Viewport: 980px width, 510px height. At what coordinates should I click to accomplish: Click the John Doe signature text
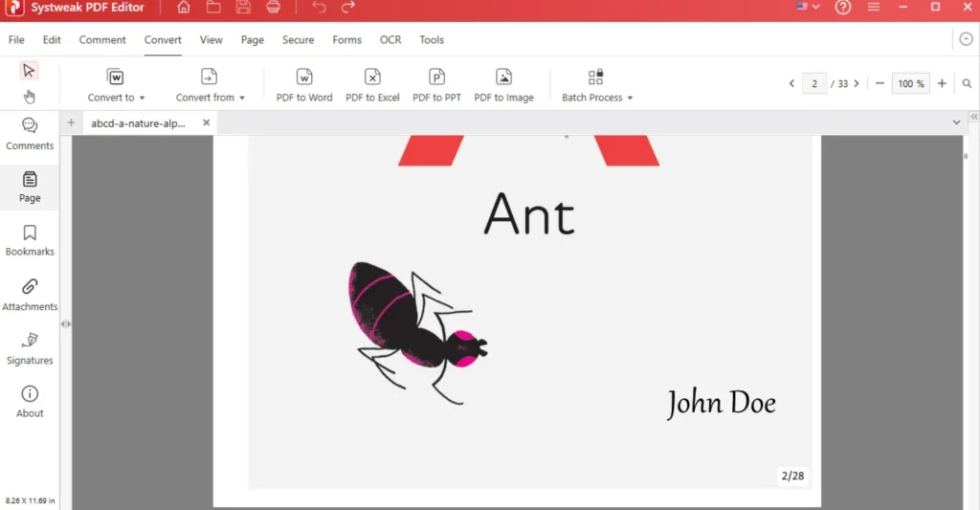point(722,403)
